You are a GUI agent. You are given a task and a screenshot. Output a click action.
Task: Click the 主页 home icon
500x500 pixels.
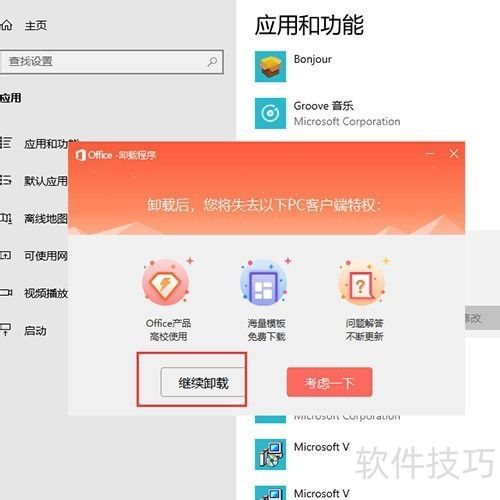coord(6,25)
